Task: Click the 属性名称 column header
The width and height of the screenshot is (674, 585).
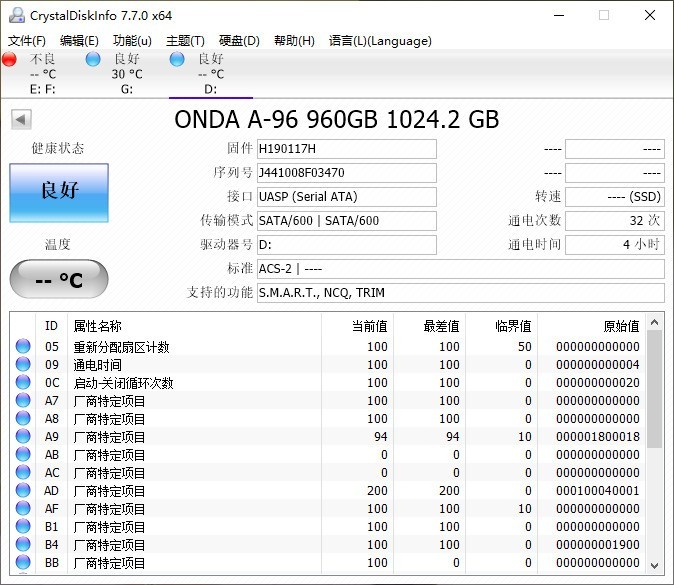Action: pos(98,326)
